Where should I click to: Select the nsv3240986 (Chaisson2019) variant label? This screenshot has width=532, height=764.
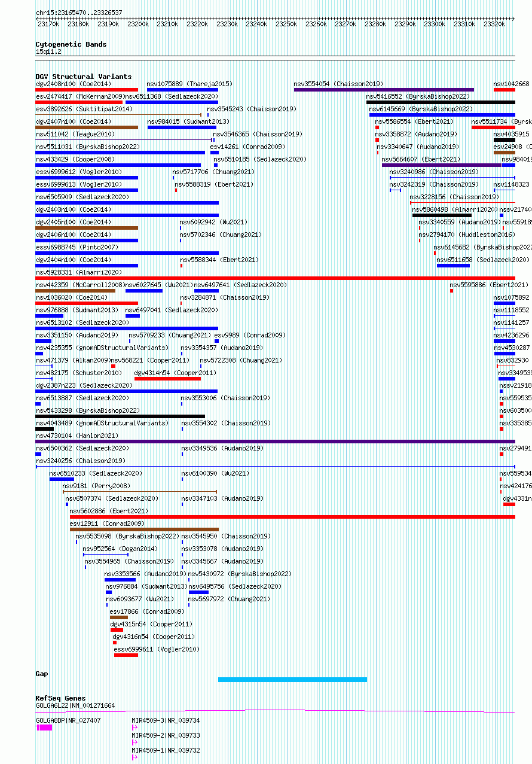(434, 172)
